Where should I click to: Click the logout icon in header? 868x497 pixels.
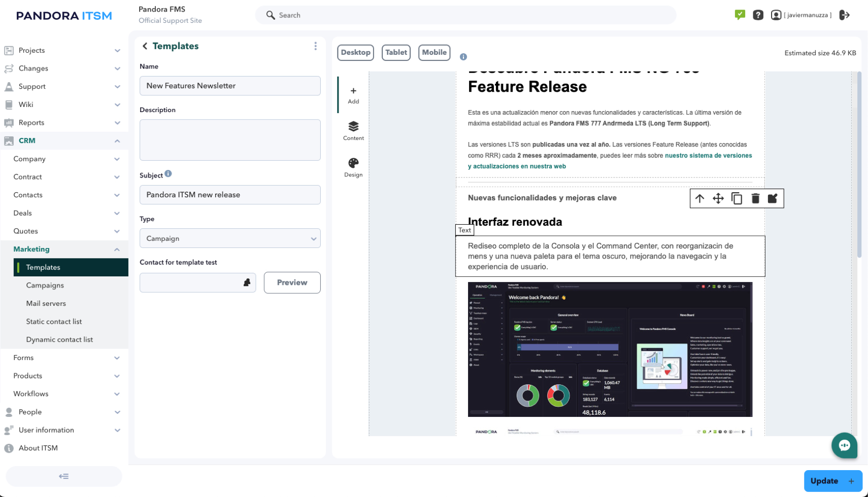pos(844,15)
